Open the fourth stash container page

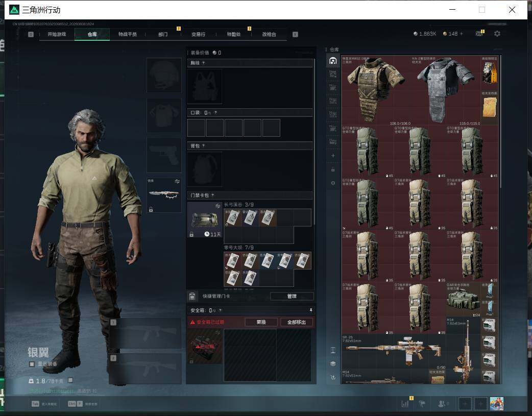pyautogui.click(x=333, y=101)
